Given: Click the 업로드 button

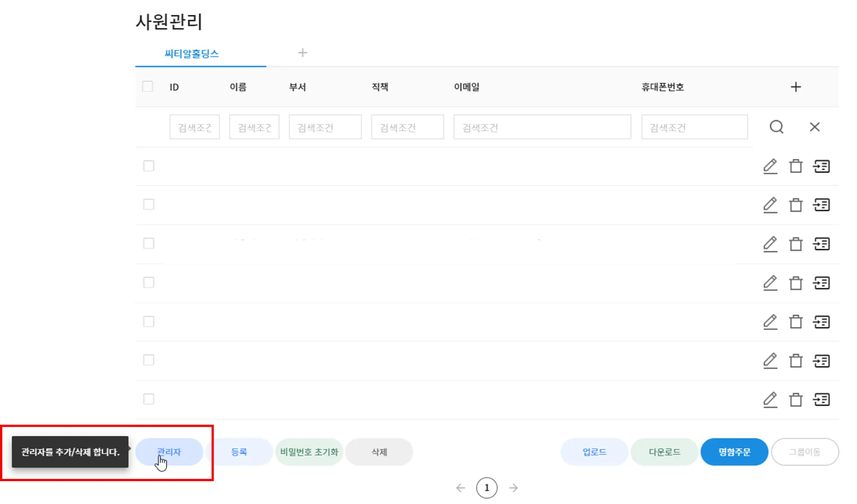Looking at the screenshot, I should (x=594, y=452).
